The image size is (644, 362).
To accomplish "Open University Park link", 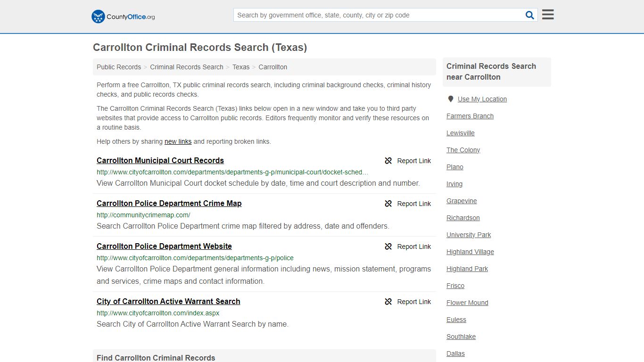I will tap(469, 235).
